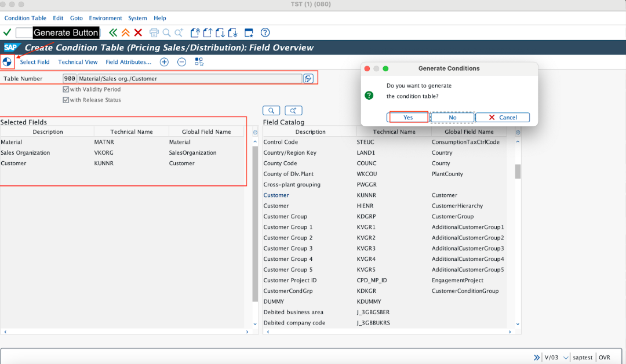Expand the V/03 transaction dropdown in status bar
The height and width of the screenshot is (364, 626).
[x=566, y=358]
